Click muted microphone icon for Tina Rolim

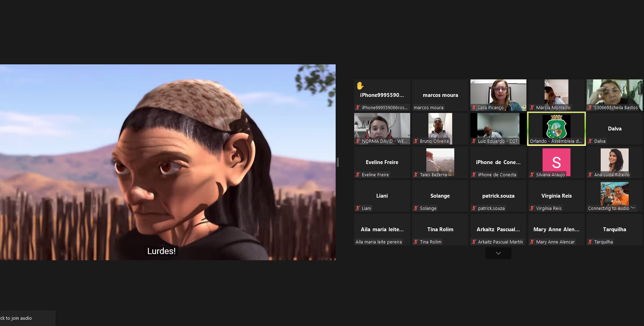coord(416,242)
